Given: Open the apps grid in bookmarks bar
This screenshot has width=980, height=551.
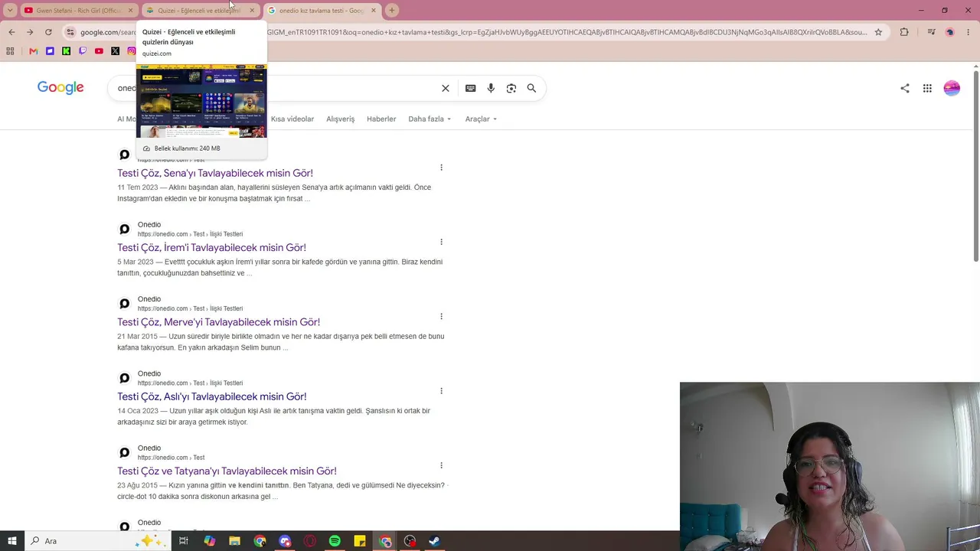Looking at the screenshot, I should coord(10,51).
